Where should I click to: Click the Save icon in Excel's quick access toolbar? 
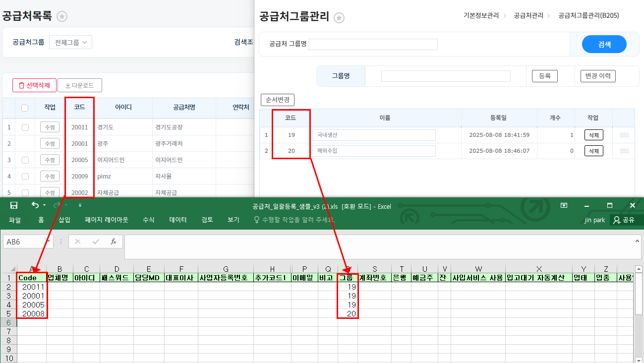pos(14,205)
